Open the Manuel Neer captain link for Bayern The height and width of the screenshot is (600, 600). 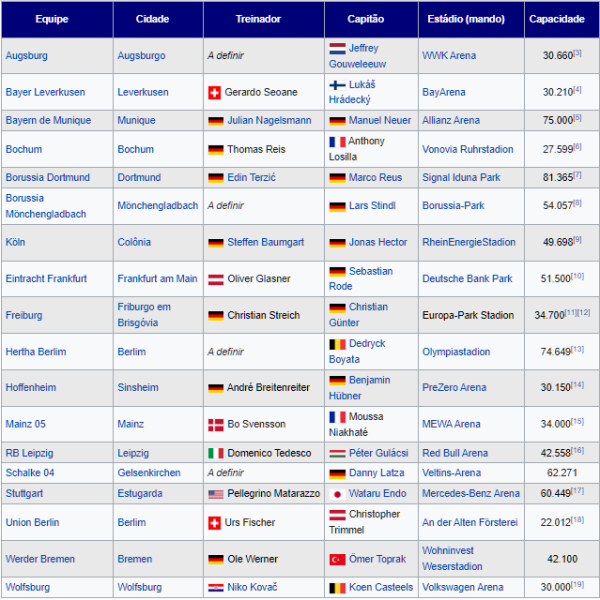(x=379, y=120)
